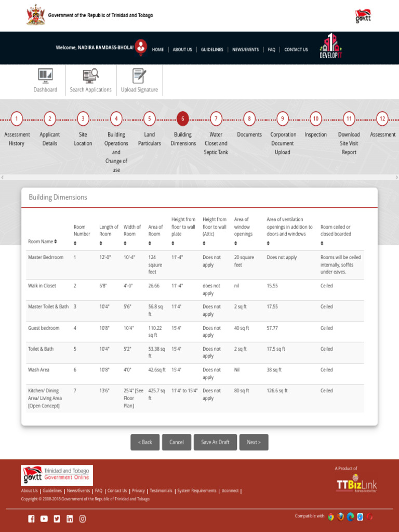Sort by Height from floor to wall plate
The height and width of the screenshot is (532, 399).
point(172,243)
